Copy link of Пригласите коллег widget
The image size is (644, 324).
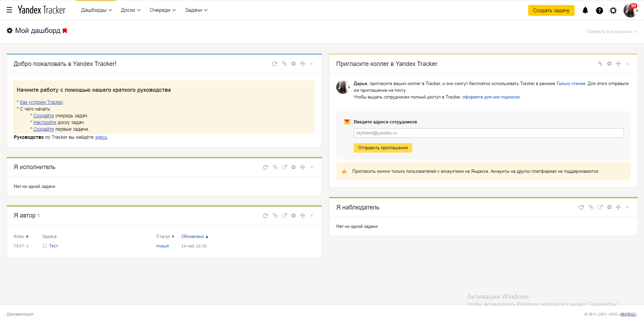pyautogui.click(x=600, y=64)
